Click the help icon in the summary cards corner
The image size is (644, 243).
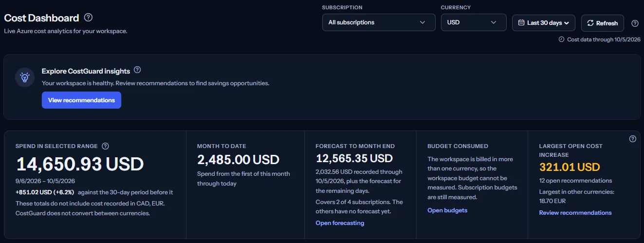tap(632, 139)
